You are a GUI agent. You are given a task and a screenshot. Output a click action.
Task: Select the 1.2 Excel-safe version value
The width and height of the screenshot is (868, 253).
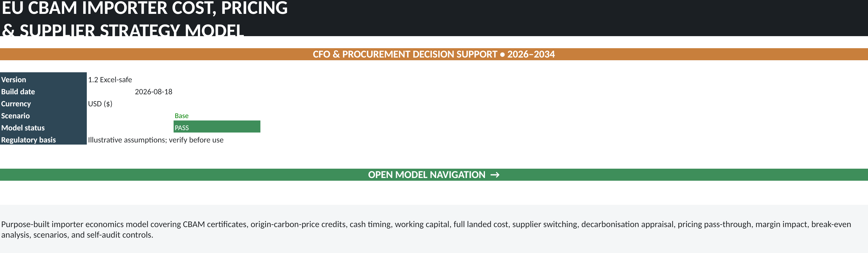[110, 80]
